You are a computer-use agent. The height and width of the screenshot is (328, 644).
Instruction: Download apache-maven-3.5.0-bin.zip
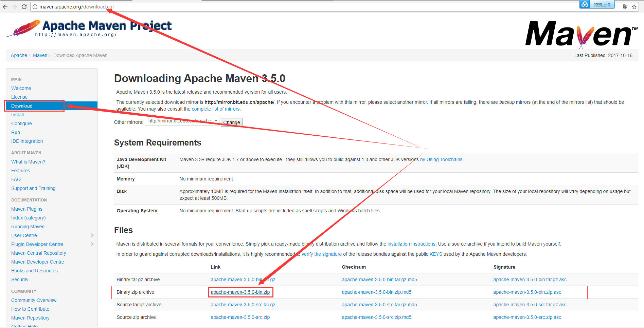coord(240,292)
